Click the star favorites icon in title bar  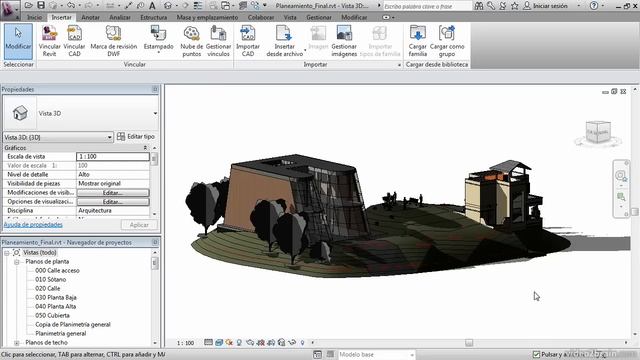coord(515,6)
